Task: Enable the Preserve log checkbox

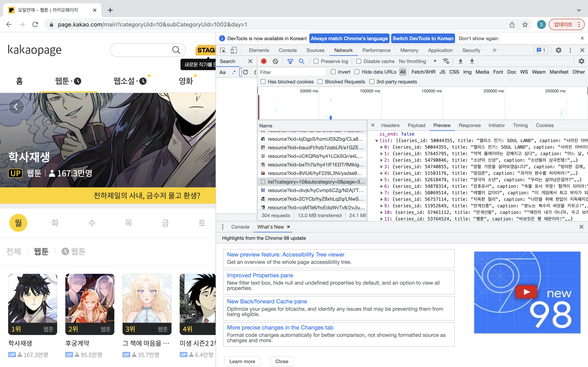Action: coord(316,61)
